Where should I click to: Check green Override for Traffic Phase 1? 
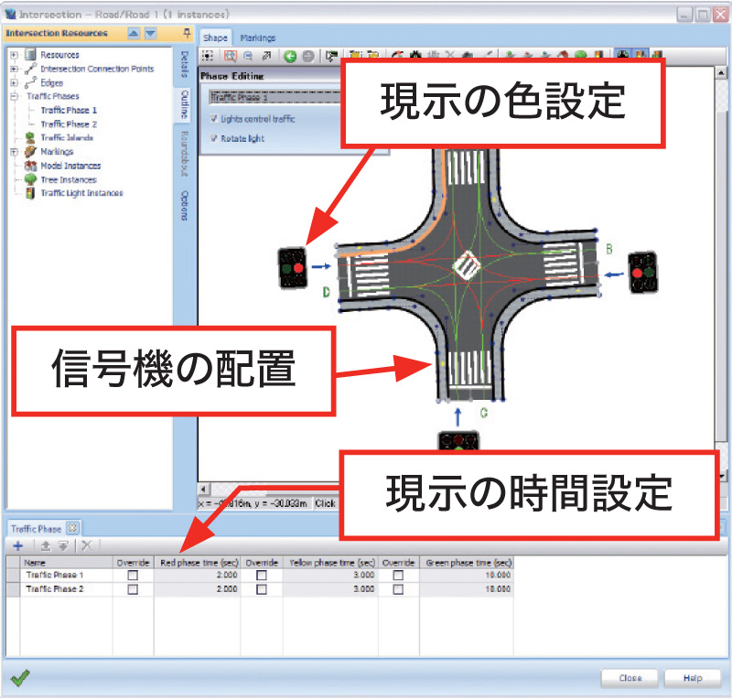point(398,576)
